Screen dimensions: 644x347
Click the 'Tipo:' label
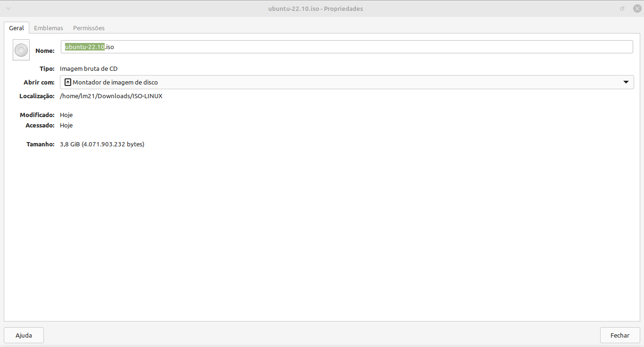[x=47, y=68]
